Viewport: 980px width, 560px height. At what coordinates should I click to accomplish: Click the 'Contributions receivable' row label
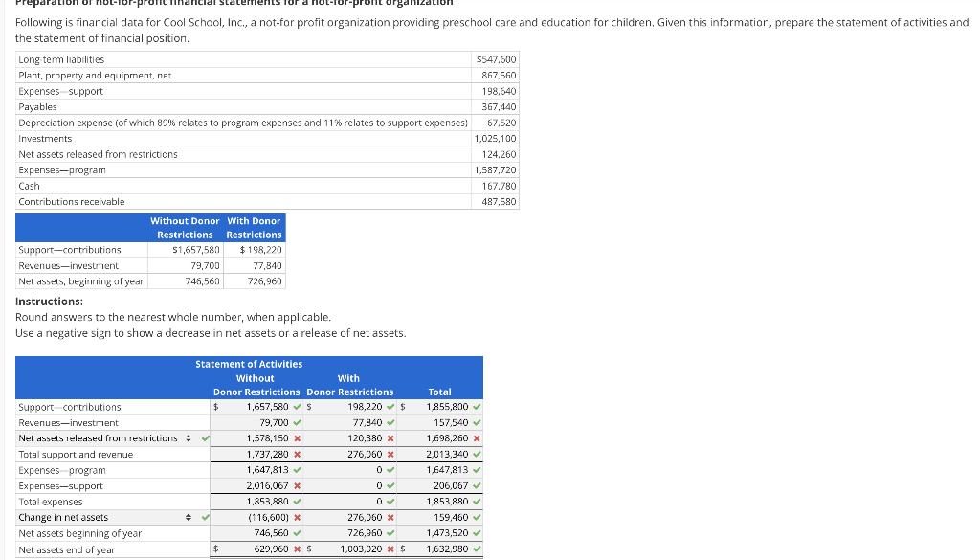(71, 202)
